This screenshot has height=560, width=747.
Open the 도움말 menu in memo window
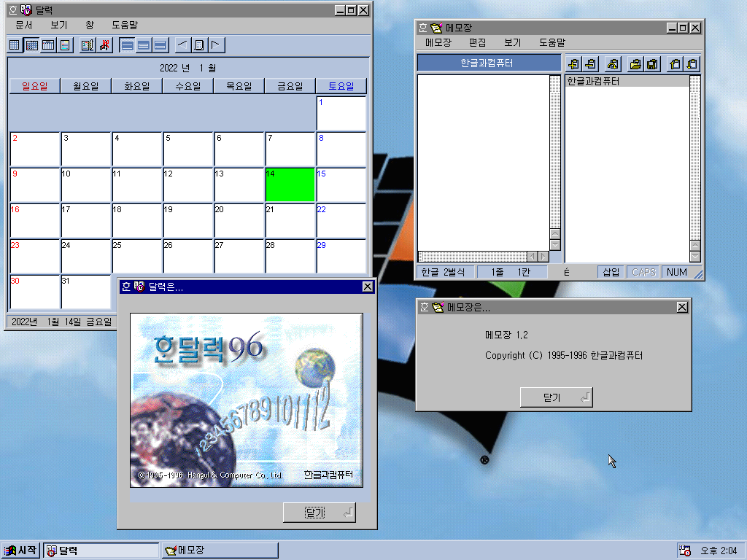[x=552, y=43]
